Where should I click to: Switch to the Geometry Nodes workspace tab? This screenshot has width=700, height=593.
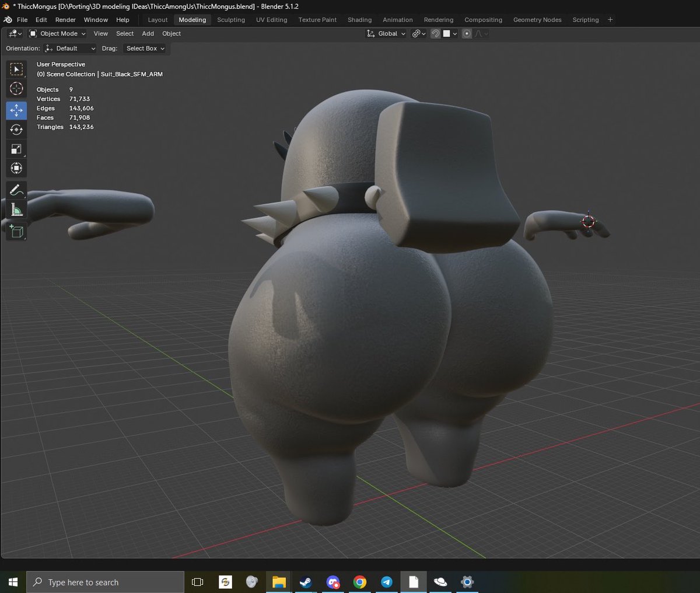pyautogui.click(x=537, y=20)
